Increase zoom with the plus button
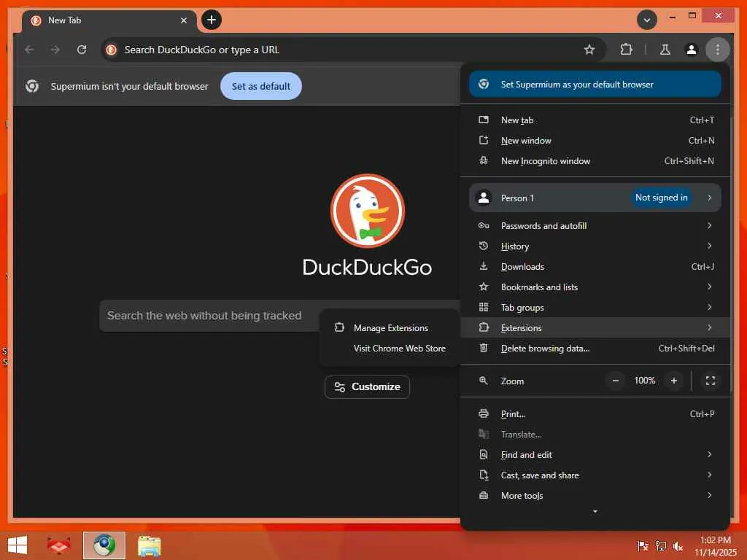 click(x=673, y=381)
